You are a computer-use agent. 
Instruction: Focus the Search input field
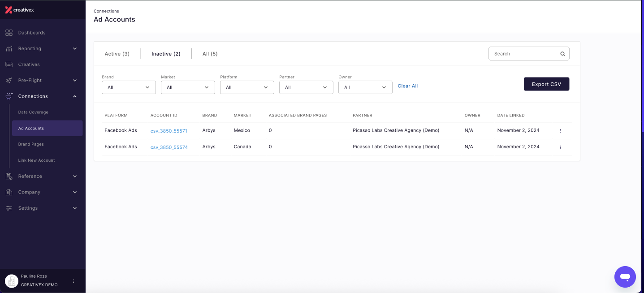click(x=529, y=54)
